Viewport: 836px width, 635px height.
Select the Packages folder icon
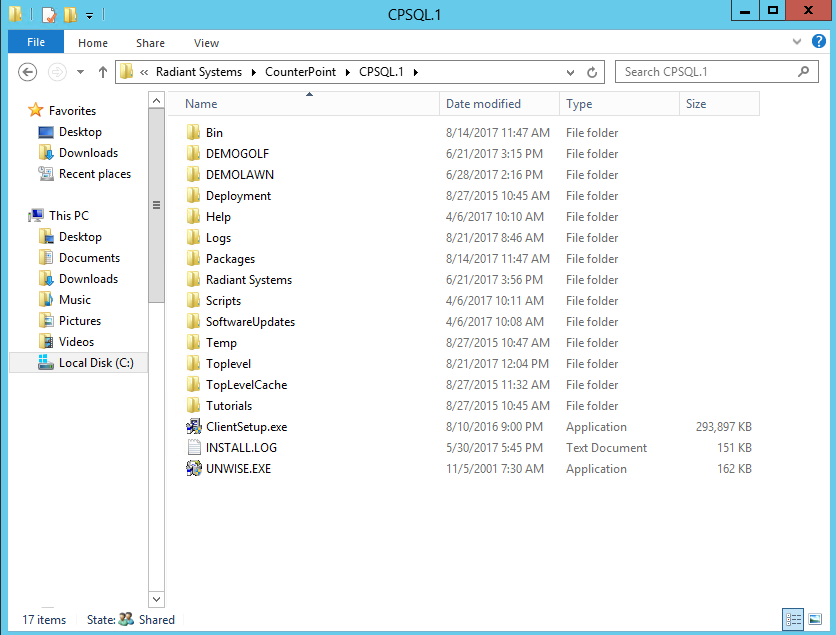point(194,259)
